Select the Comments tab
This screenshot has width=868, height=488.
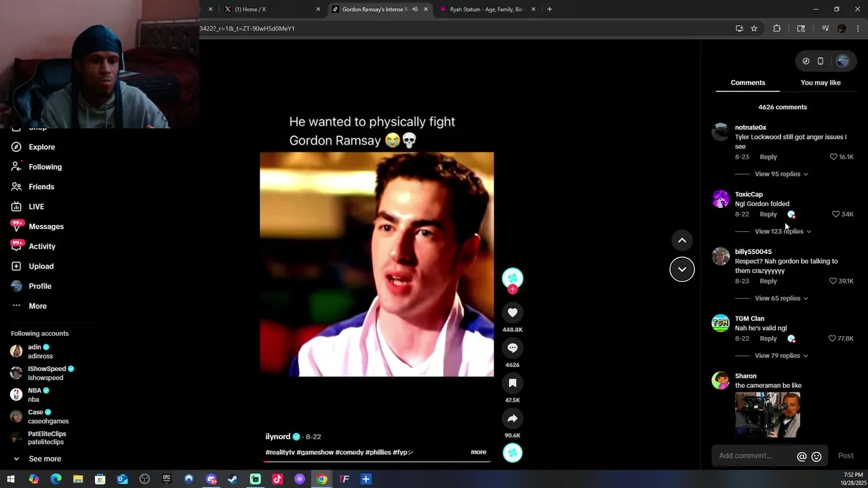[748, 83]
